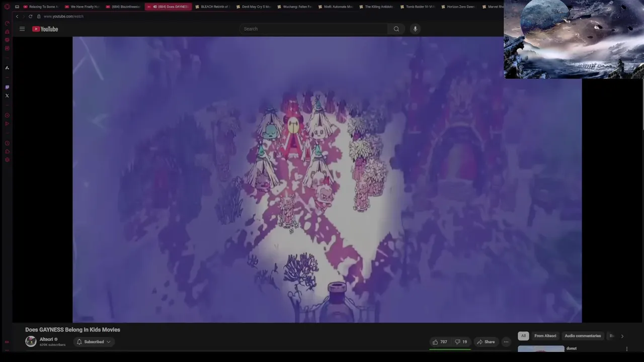Open the YouTube hamburger guide menu
The image size is (644, 362).
tap(22, 29)
